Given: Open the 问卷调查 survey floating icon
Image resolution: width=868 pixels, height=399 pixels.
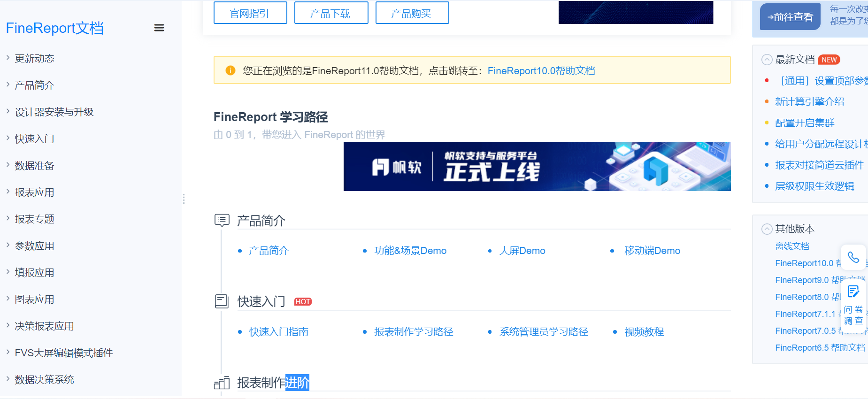Looking at the screenshot, I should pyautogui.click(x=853, y=305).
